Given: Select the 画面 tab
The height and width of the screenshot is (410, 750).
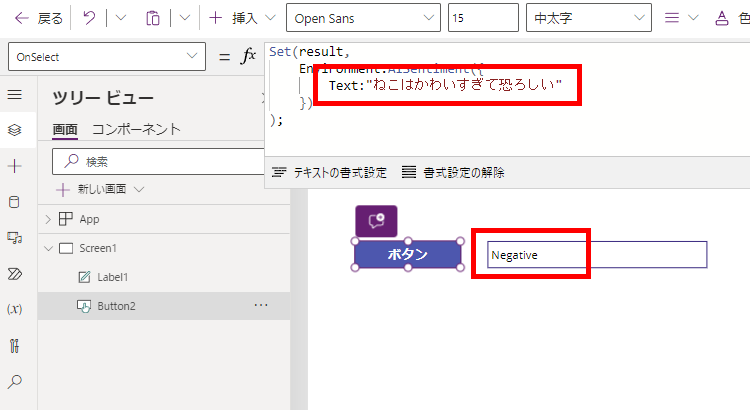Looking at the screenshot, I should click(x=65, y=129).
